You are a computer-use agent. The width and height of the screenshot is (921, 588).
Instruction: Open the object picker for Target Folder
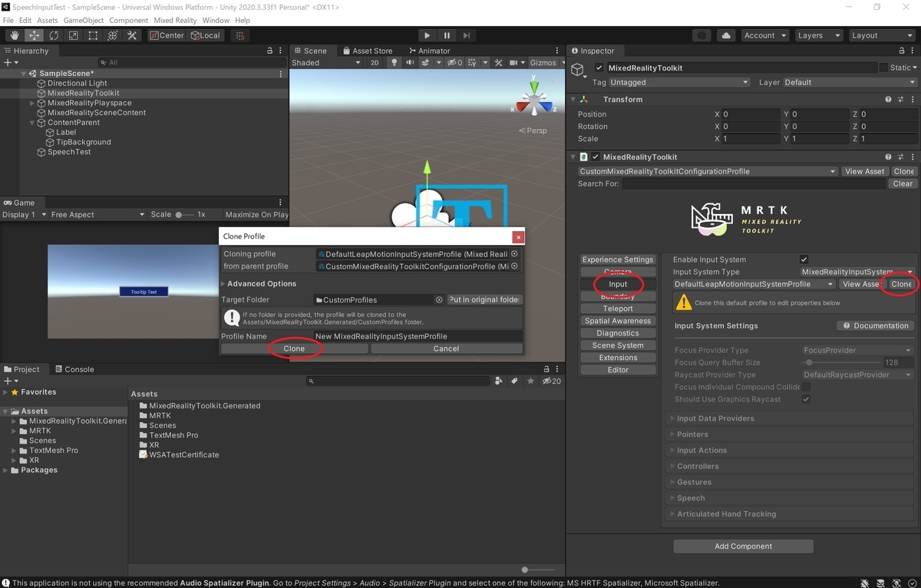click(x=439, y=299)
